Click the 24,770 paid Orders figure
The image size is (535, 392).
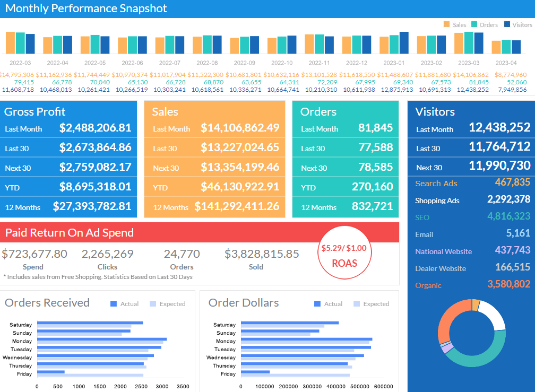pyautogui.click(x=182, y=254)
